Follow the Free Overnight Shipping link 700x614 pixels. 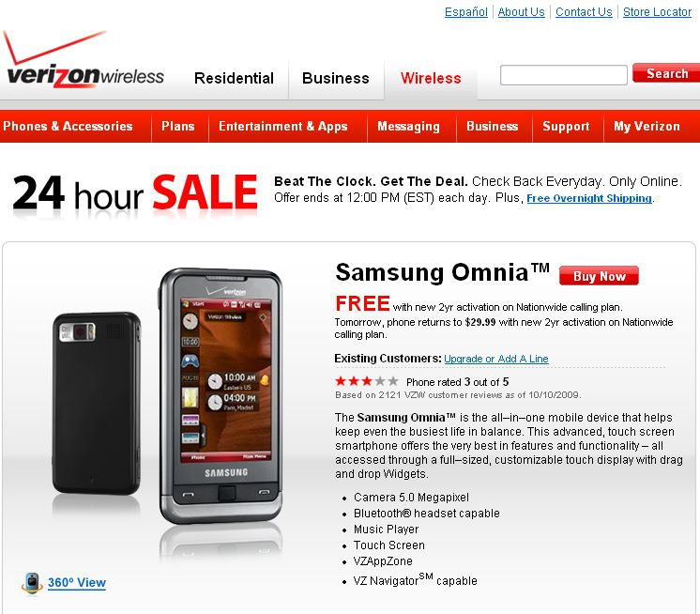click(x=589, y=198)
